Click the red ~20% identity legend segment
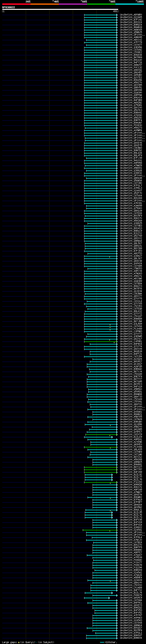 (16, 4)
